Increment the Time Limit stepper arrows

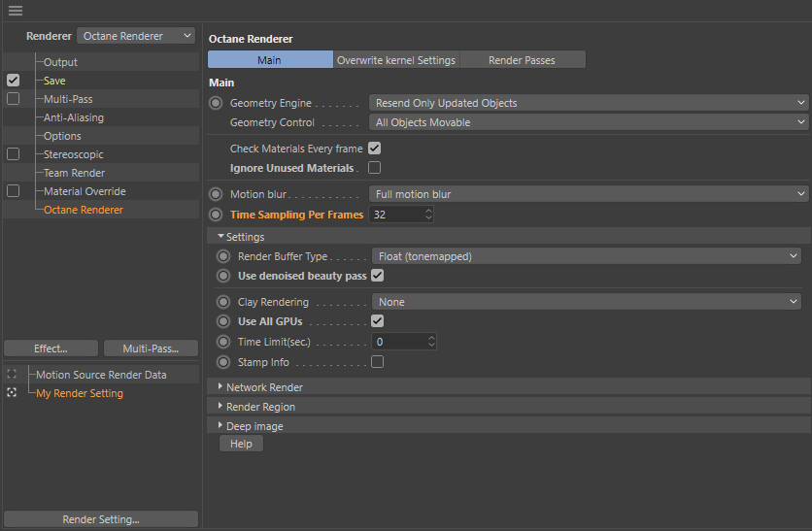pyautogui.click(x=431, y=338)
